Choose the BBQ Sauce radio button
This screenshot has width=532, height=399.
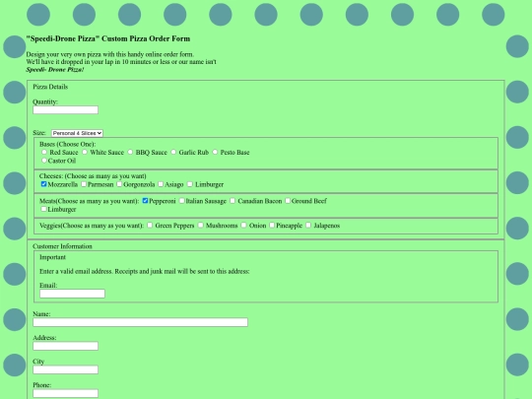(130, 152)
